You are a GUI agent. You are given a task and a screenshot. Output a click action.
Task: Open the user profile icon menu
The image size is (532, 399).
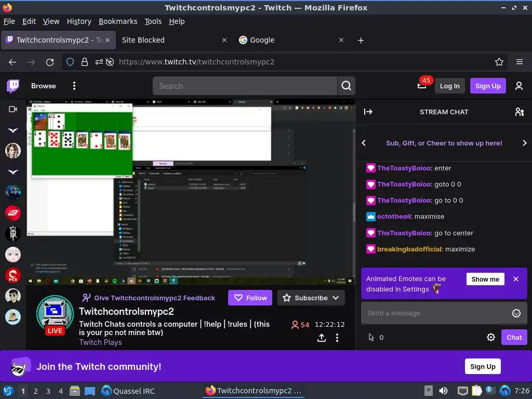coord(519,86)
